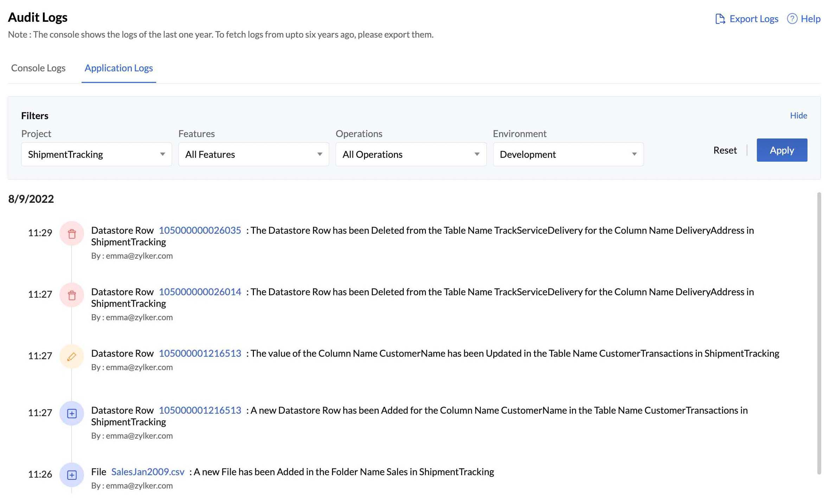Click the 8/9/2022 date heading
Screen dimensions: 830x504
click(x=31, y=199)
